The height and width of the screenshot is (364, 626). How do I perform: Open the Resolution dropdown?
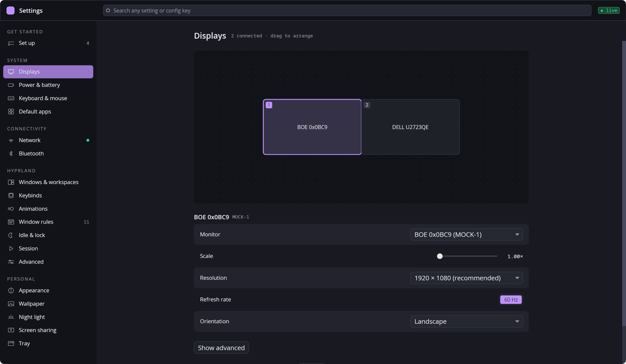[x=466, y=278]
